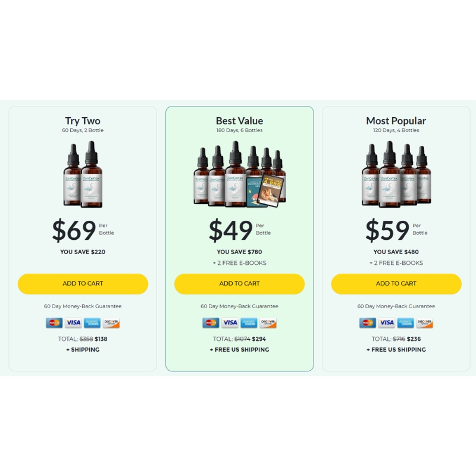Click the Most Popular heading
Image resolution: width=476 pixels, height=476 pixels.
(x=396, y=121)
